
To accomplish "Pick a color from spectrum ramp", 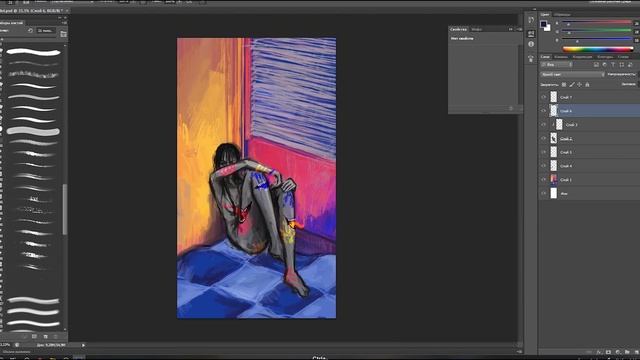I will click(598, 49).
